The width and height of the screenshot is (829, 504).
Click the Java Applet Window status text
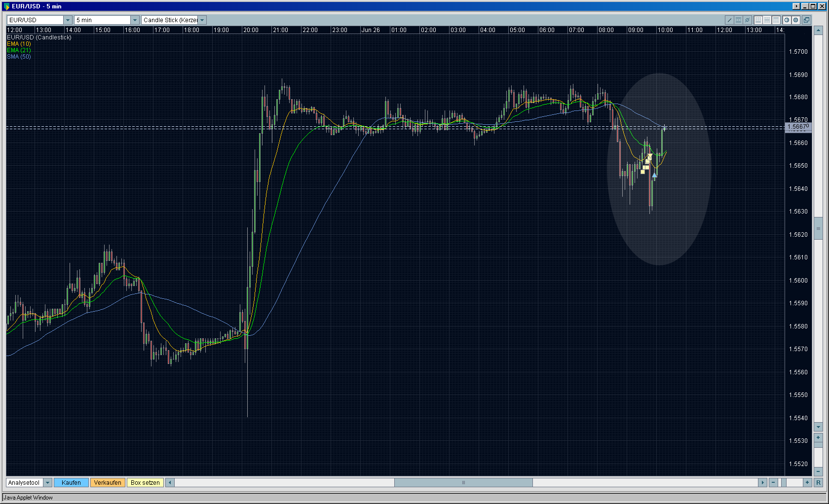pos(28,498)
